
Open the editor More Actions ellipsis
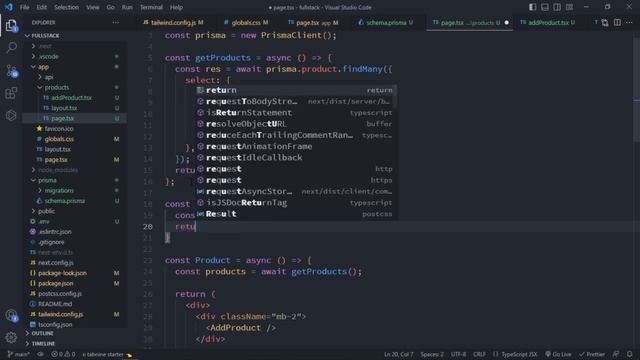coord(629,22)
